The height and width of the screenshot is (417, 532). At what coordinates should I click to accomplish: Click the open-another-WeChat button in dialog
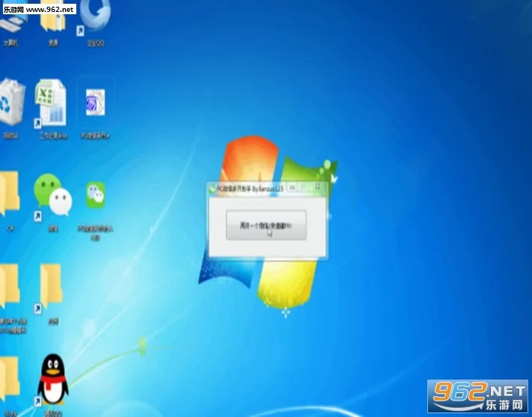tap(266, 225)
